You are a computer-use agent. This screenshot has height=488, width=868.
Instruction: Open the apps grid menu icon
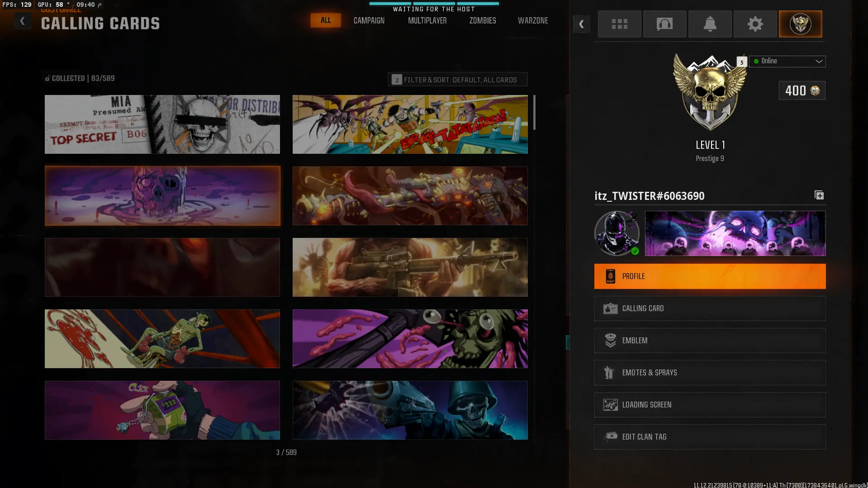pos(619,24)
